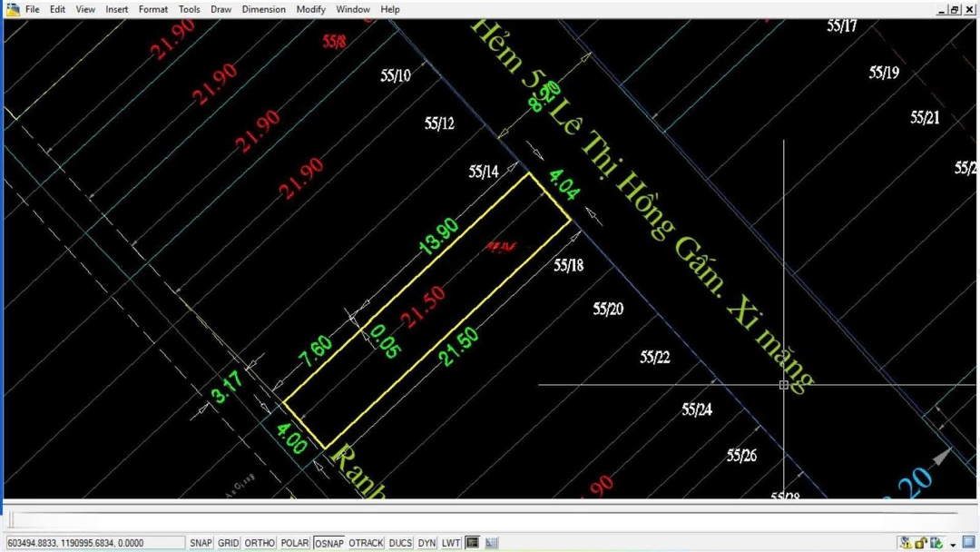Click the Model space status bar icon
The height and width of the screenshot is (552, 980).
(x=473, y=543)
